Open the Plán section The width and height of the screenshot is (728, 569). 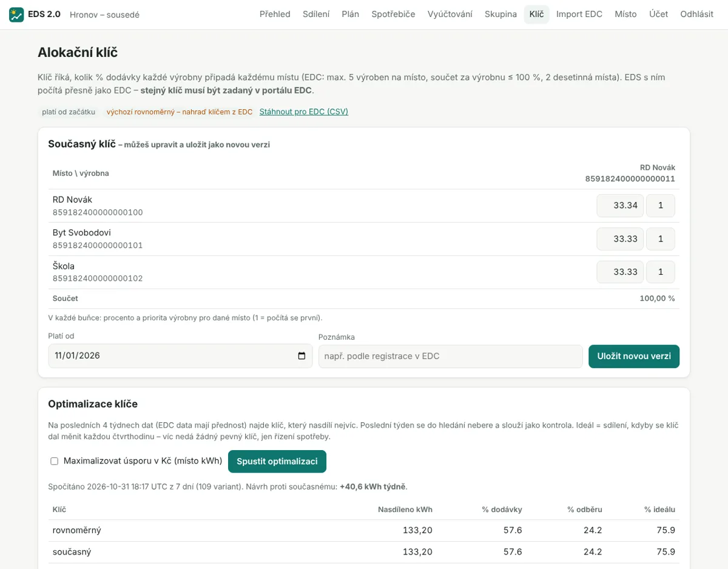point(351,15)
